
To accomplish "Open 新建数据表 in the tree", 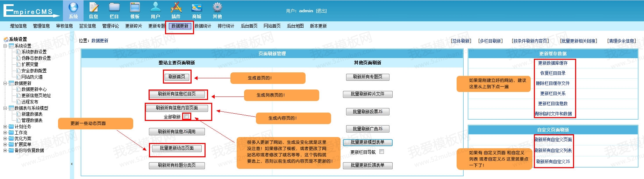I will [x=32, y=114].
